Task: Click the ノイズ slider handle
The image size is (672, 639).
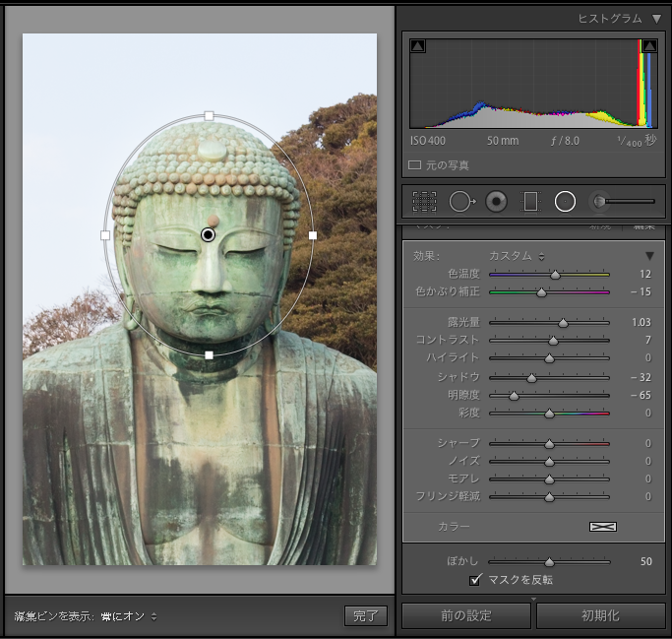Action: pos(549,462)
